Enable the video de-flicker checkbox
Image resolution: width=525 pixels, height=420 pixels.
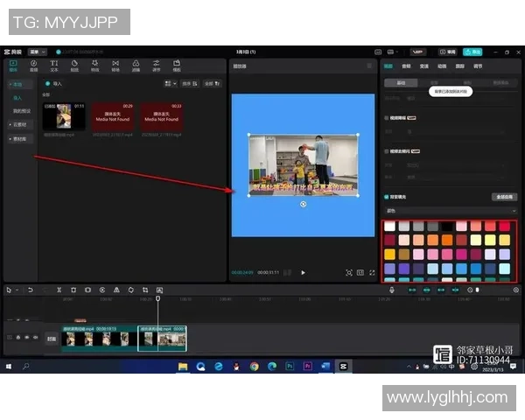tap(387, 150)
